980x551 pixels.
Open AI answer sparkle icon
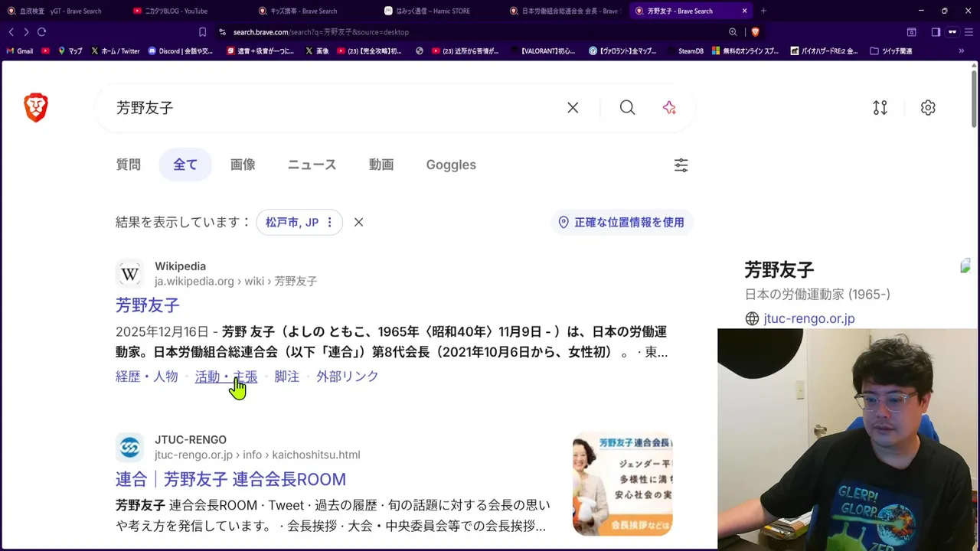(x=669, y=108)
